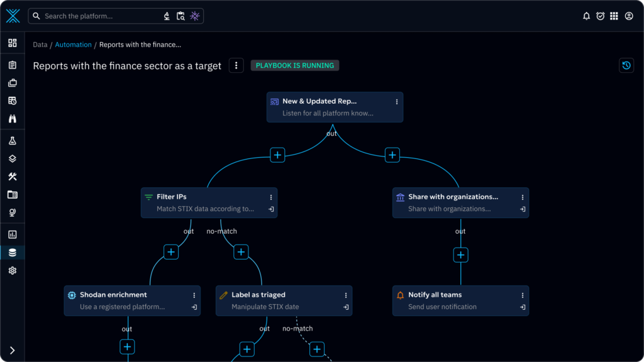Click the Data breadcrumb item
The width and height of the screenshot is (644, 362).
tap(40, 45)
